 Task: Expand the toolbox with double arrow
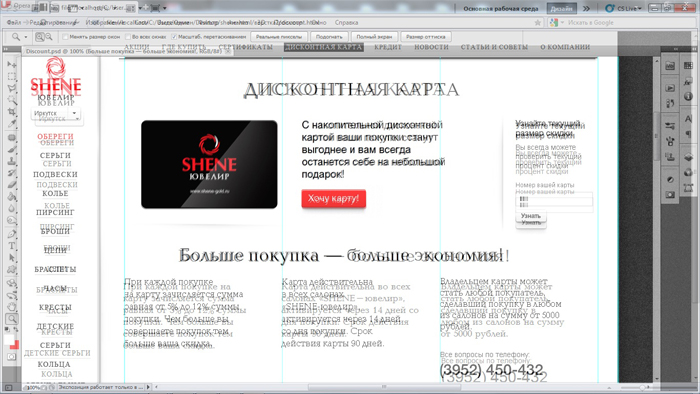tap(6, 49)
